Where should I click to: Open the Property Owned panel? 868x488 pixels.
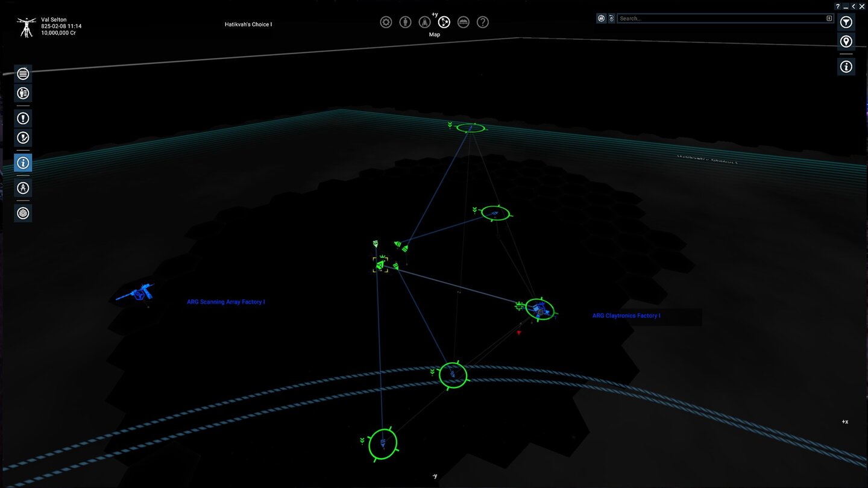[x=23, y=93]
